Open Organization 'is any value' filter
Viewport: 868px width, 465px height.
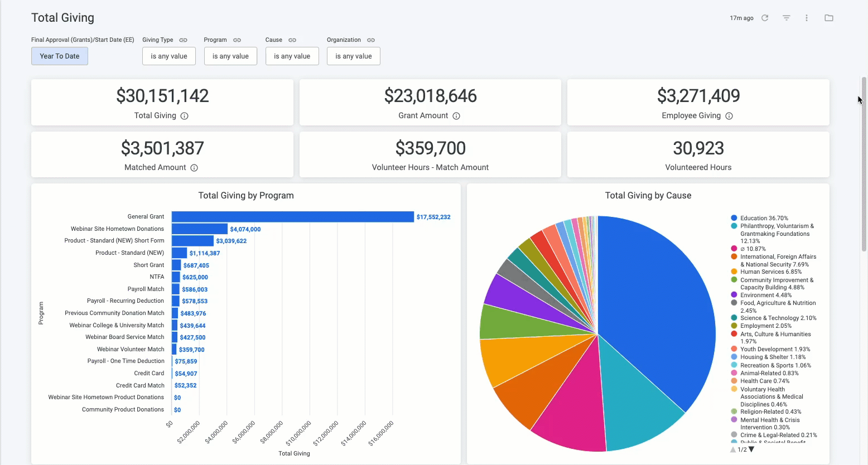tap(354, 56)
